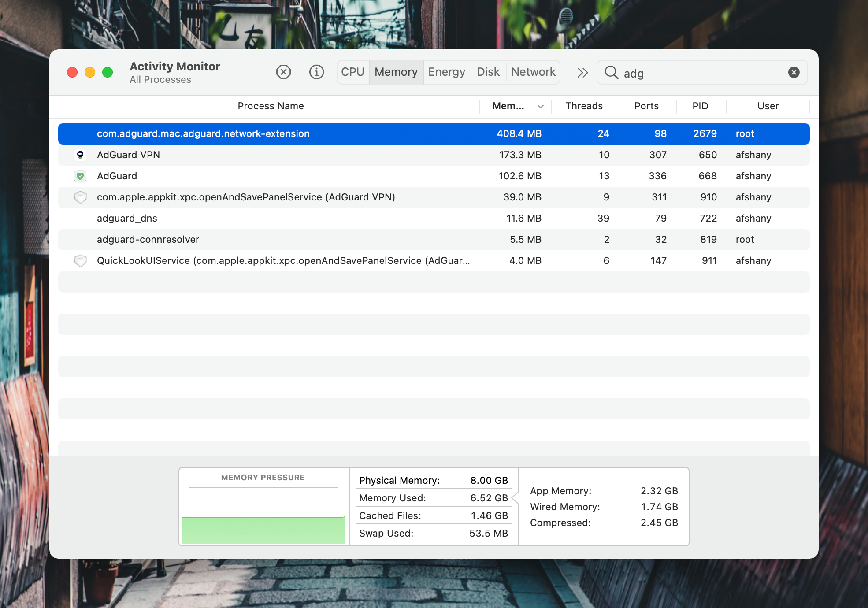Click PID 2679 in the selected row
This screenshot has width=868, height=608.
coord(705,133)
